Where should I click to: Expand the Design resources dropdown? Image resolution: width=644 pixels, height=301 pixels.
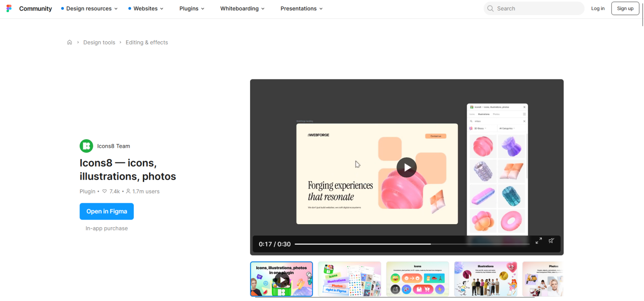tap(89, 8)
